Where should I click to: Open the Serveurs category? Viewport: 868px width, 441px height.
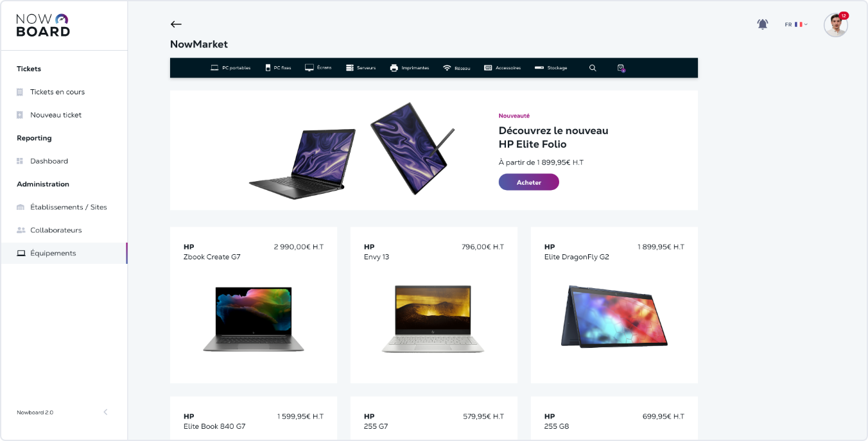click(361, 68)
